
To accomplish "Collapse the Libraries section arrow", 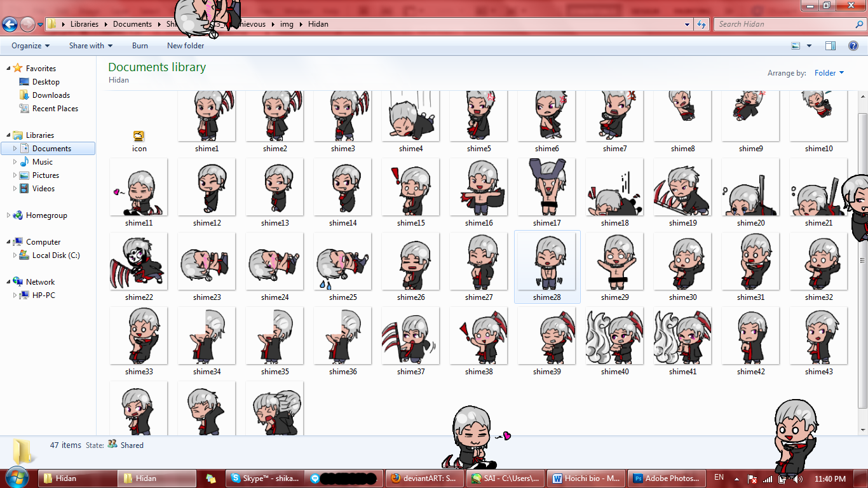I will [x=8, y=135].
